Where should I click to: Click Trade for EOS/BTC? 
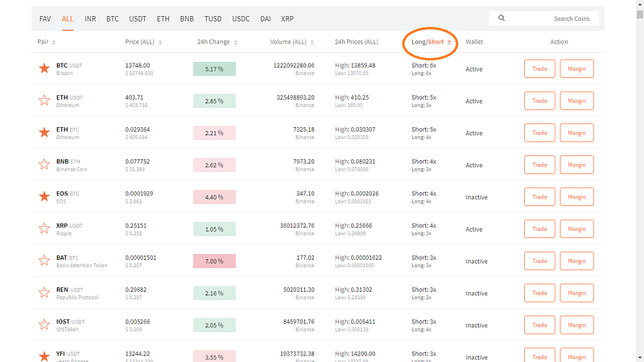[x=539, y=196]
